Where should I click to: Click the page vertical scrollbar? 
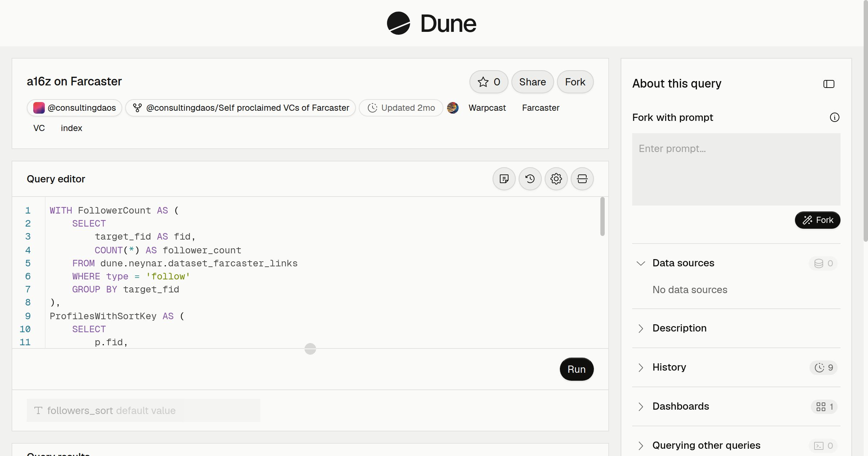point(865,121)
